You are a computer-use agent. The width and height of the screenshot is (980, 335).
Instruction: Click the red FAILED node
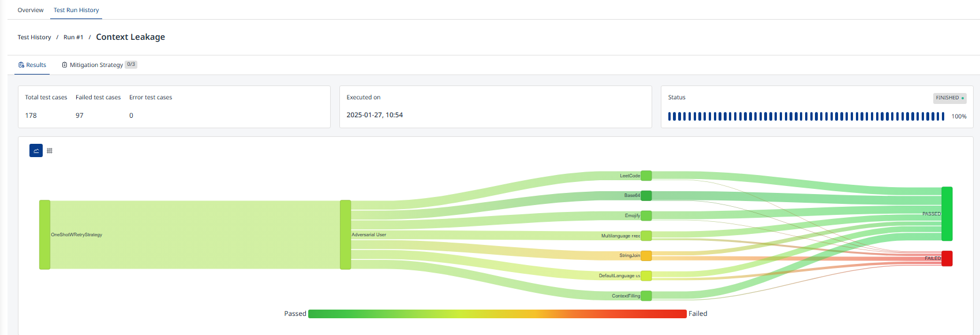click(947, 258)
